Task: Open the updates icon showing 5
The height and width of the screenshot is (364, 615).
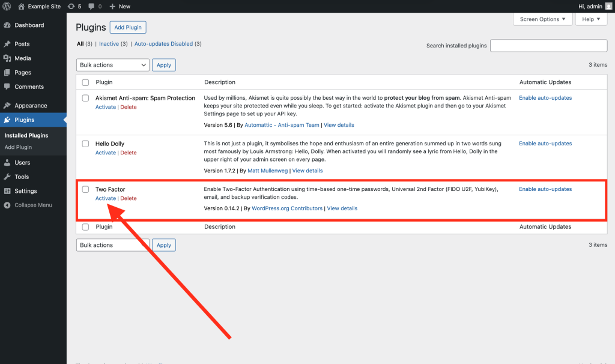Action: [x=71, y=6]
